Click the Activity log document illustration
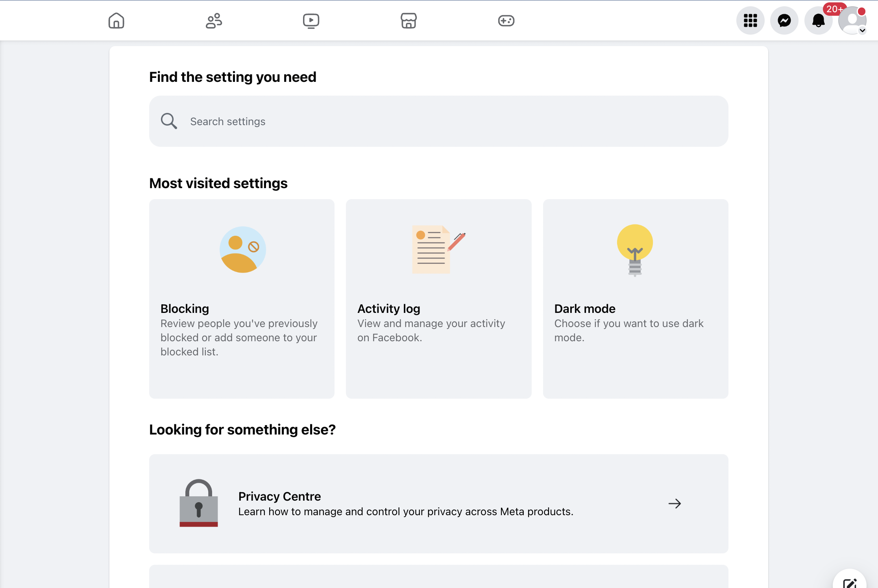Viewport: 878px width, 588px height. click(438, 249)
